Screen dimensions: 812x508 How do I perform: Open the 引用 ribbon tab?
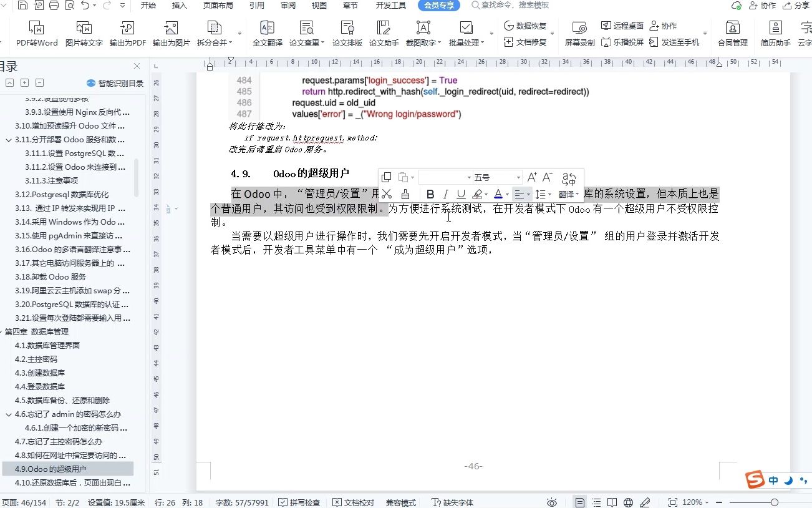tap(256, 6)
